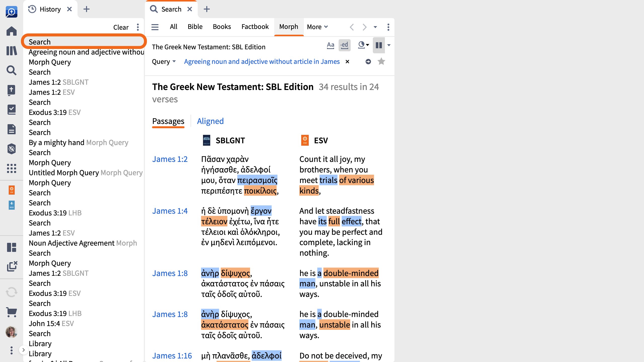Open 'Noun Adjective Agreement' history entry
Screen dimensions: 644x362
[83, 243]
